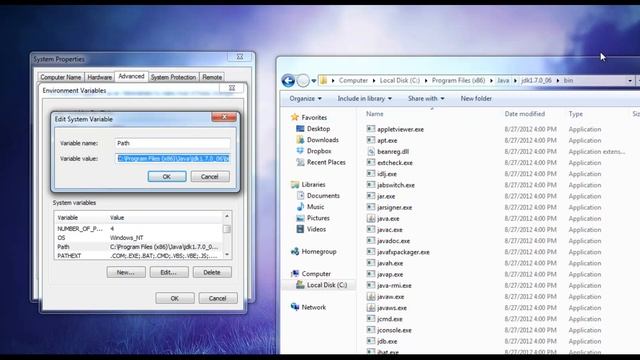
Task: Select javadoc.exe file
Action: coord(393,241)
